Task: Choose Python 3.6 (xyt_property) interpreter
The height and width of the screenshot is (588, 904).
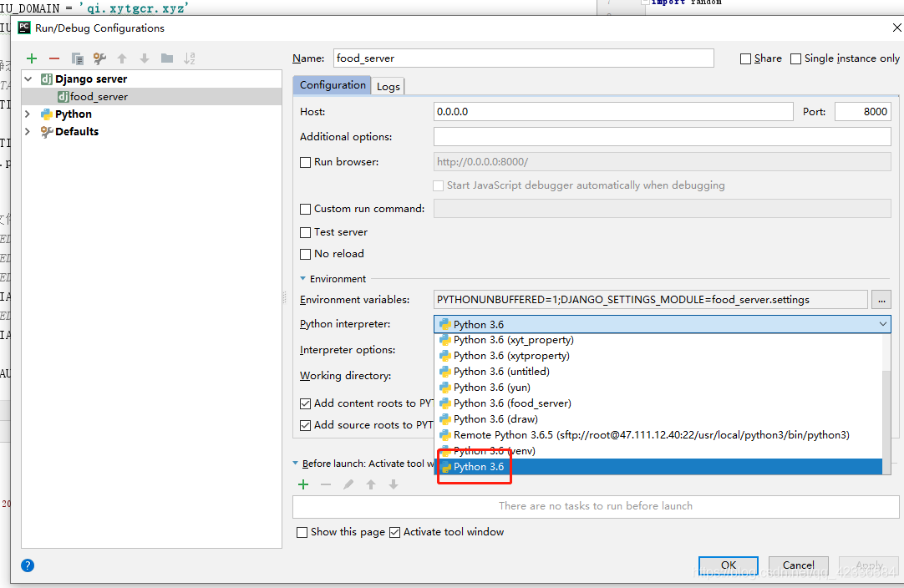Action: click(x=658, y=340)
